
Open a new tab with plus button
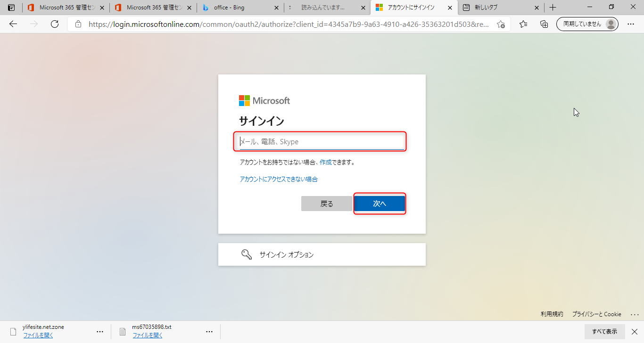pyautogui.click(x=553, y=8)
